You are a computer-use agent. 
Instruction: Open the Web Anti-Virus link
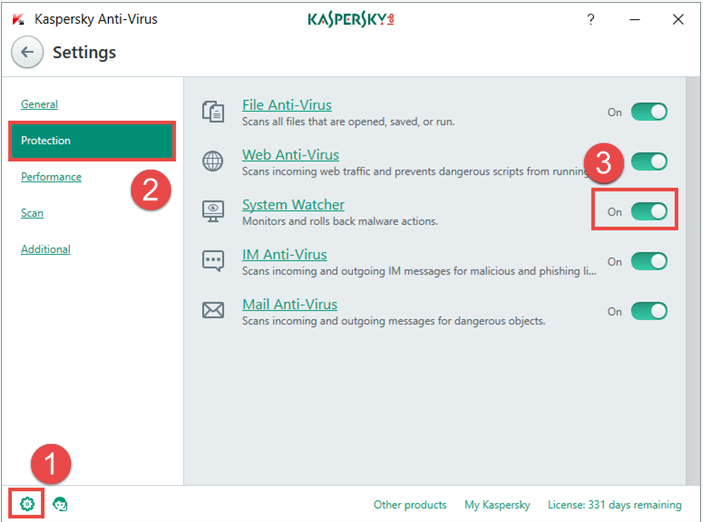tap(291, 155)
